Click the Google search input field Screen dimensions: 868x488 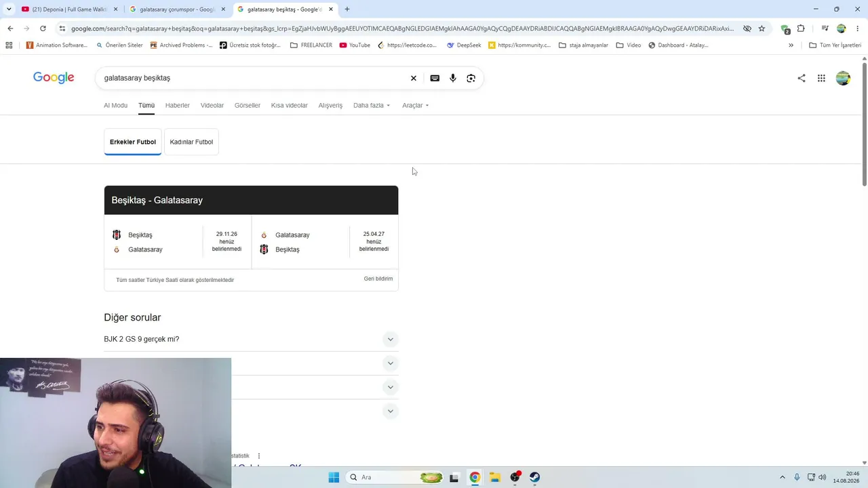[254, 78]
